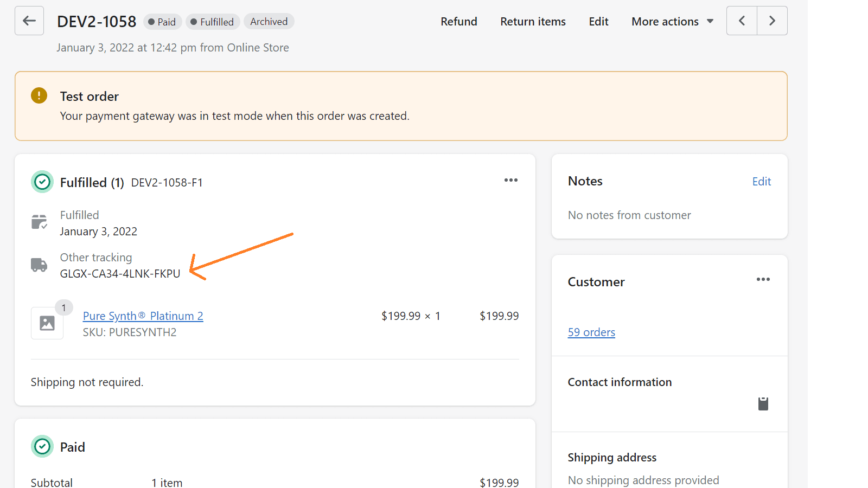Copy contact information using the clipboard icon
Screen dimensions: 868x488
pos(763,403)
